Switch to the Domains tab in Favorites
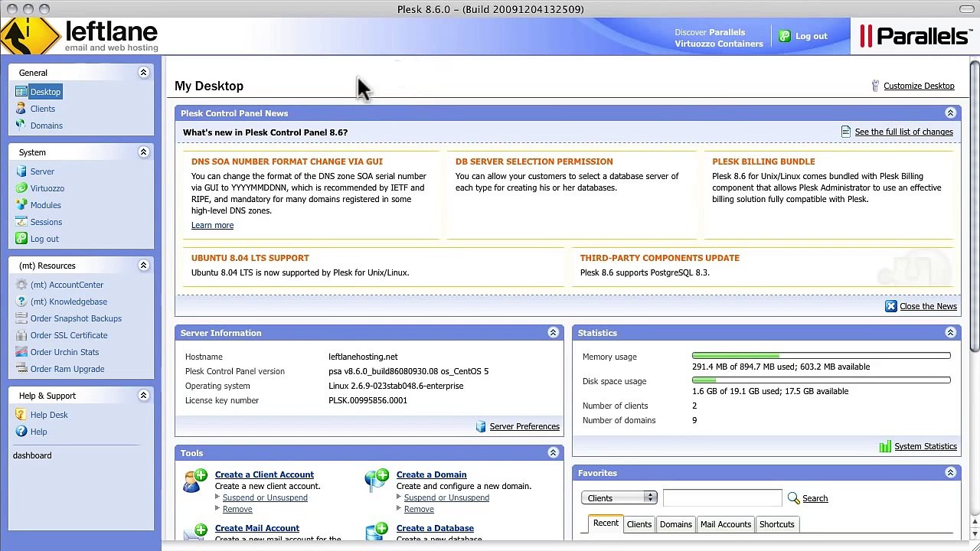The height and width of the screenshot is (551, 980). click(x=676, y=524)
